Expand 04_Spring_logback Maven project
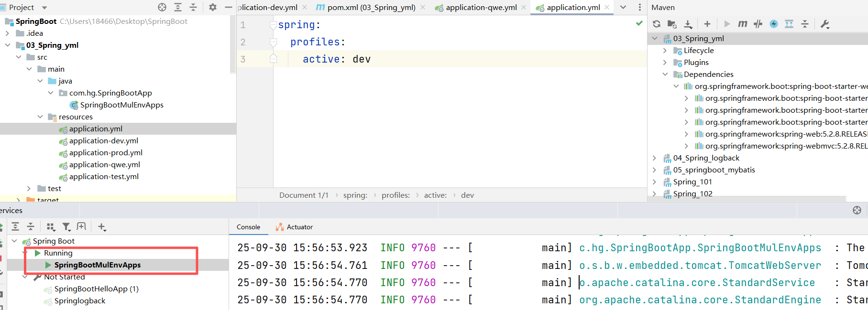 click(654, 158)
